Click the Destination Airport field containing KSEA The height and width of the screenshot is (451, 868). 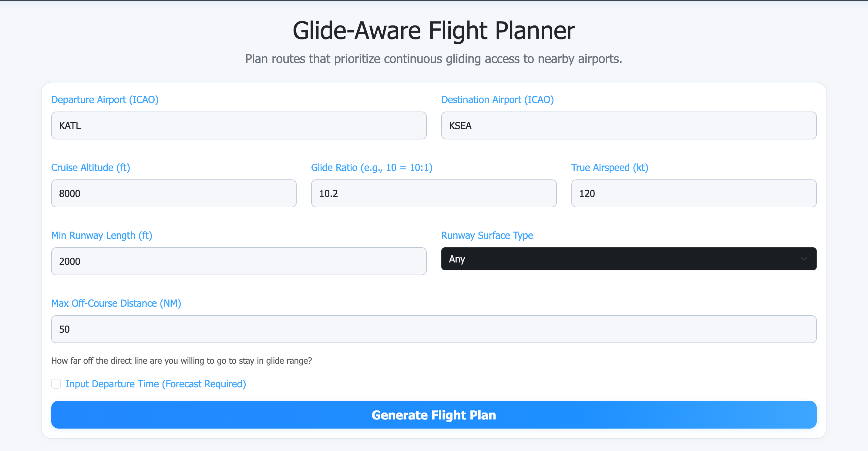(x=628, y=126)
